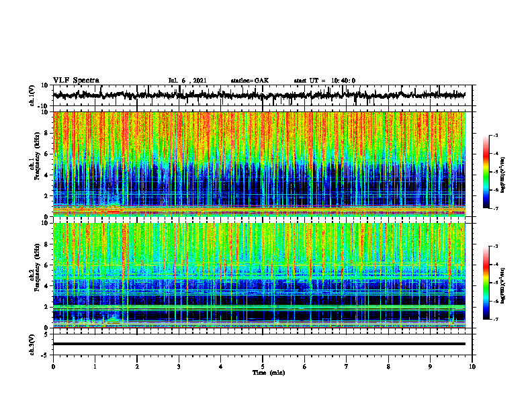Click time axis tick label "8"
532x411 pixels.
pos(388,367)
